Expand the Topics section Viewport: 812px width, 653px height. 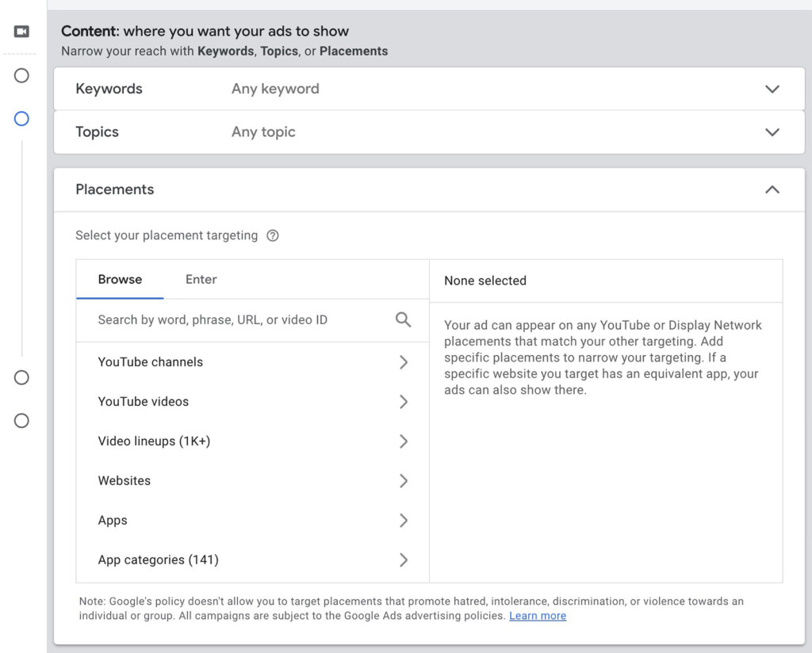pos(772,132)
